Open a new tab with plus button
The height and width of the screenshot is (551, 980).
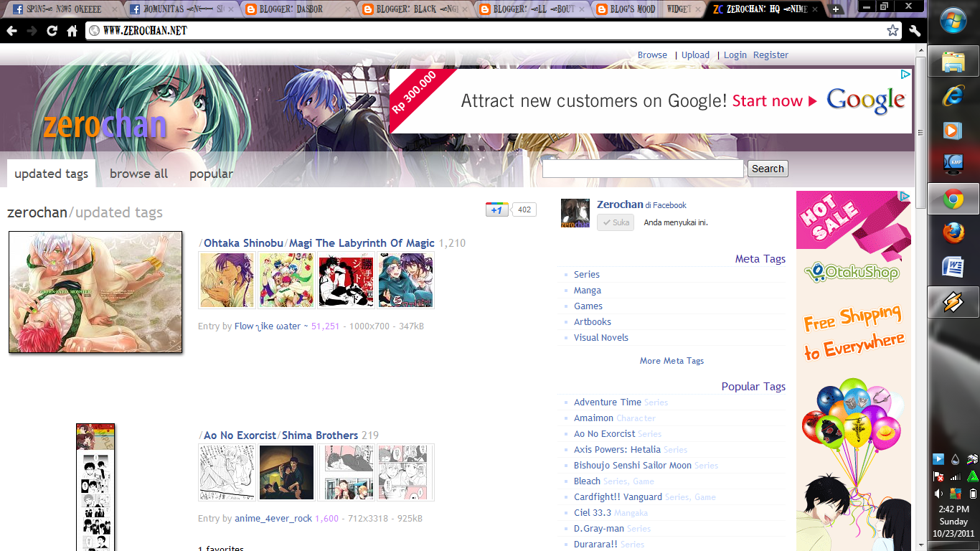point(836,9)
